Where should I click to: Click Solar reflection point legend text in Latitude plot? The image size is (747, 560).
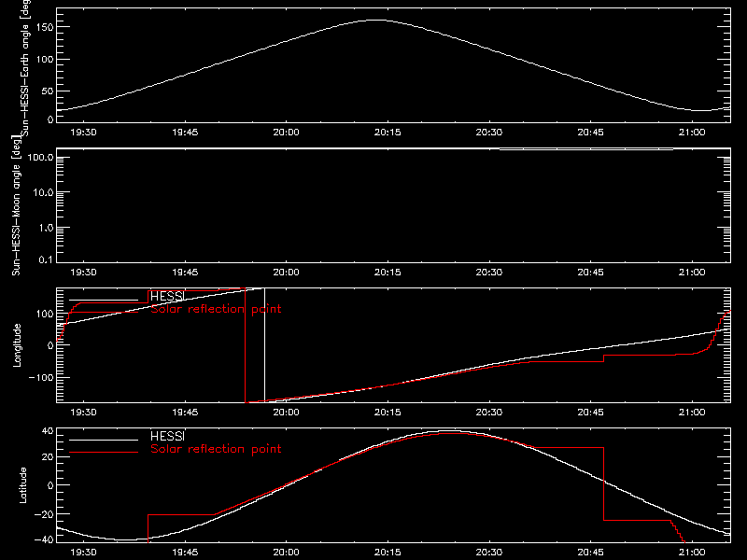click(216, 449)
